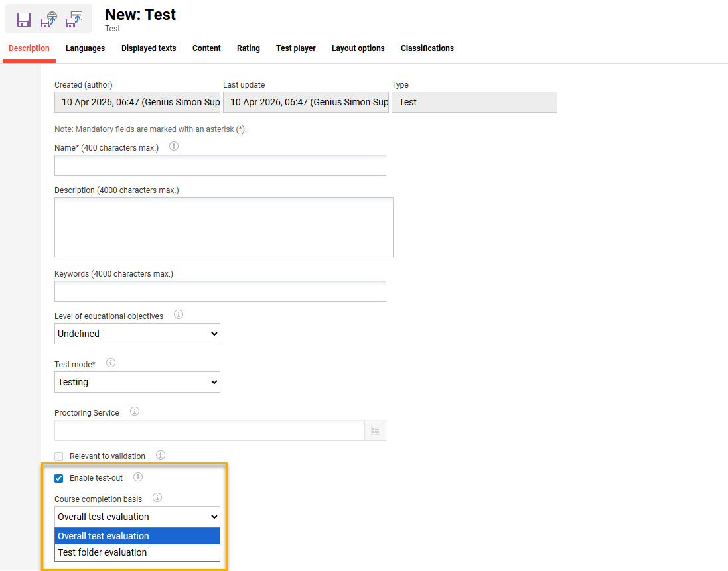This screenshot has height=571, width=728.
Task: Open the Course completion basis info icon
Action: (157, 497)
